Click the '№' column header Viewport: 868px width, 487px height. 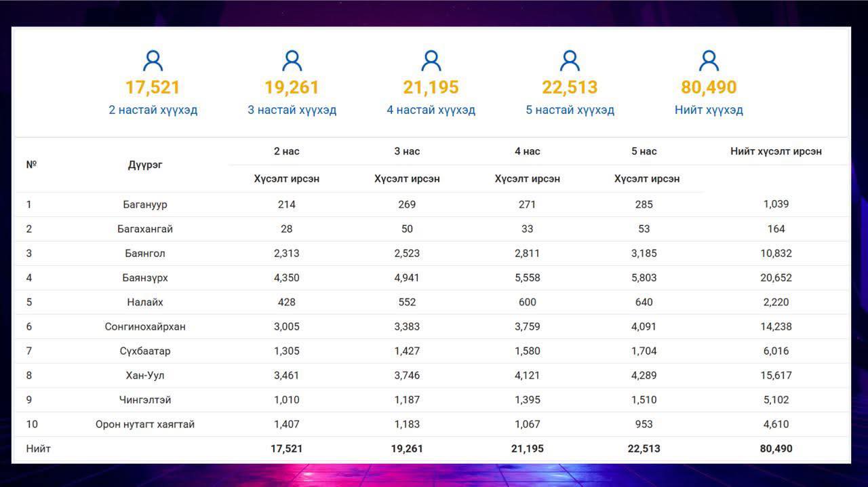pyautogui.click(x=31, y=165)
